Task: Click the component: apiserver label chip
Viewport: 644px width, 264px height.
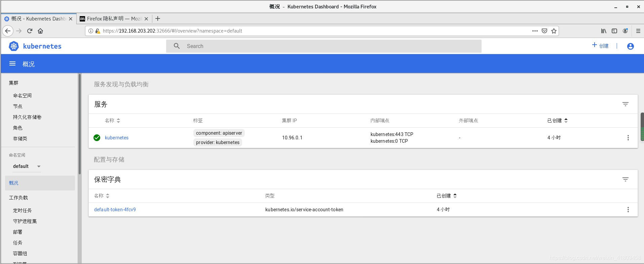Action: click(219, 133)
